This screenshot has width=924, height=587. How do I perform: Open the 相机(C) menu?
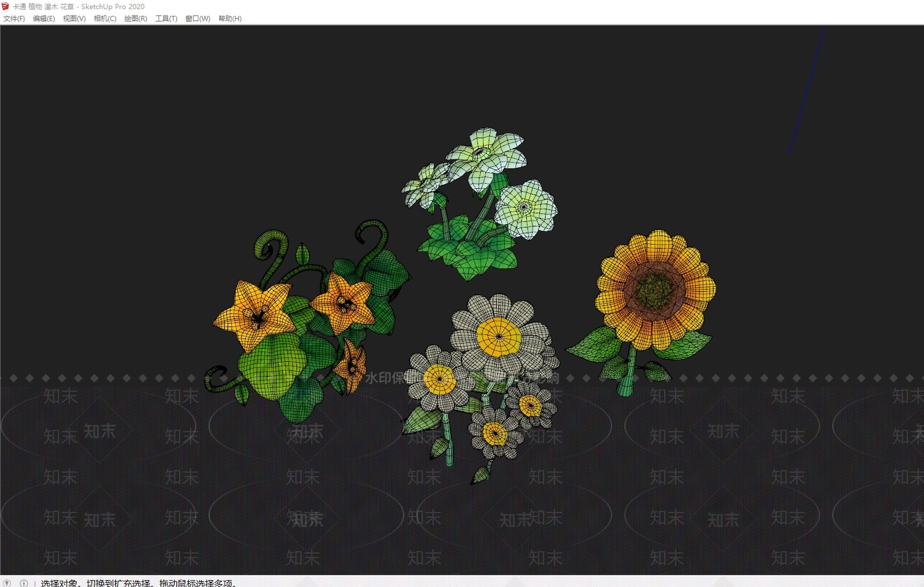(x=105, y=18)
